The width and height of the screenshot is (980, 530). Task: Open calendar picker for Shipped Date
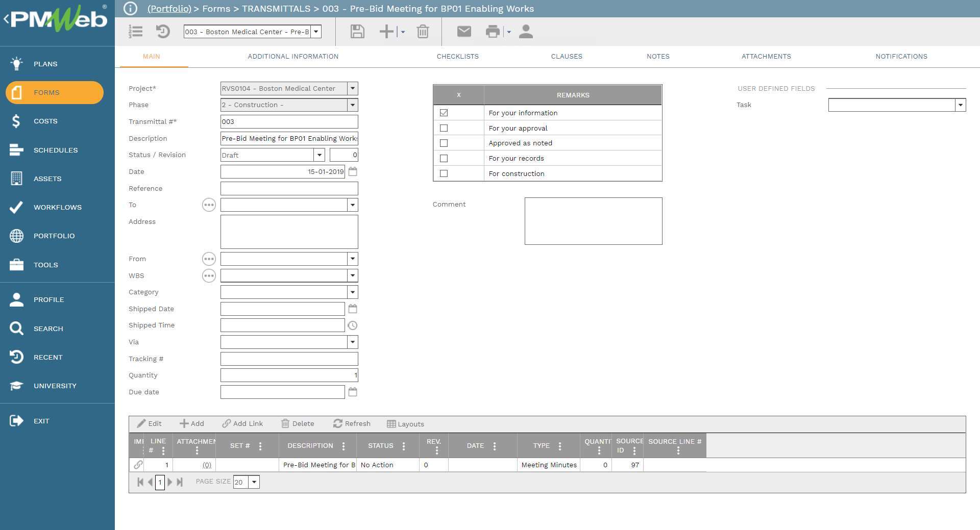(353, 309)
